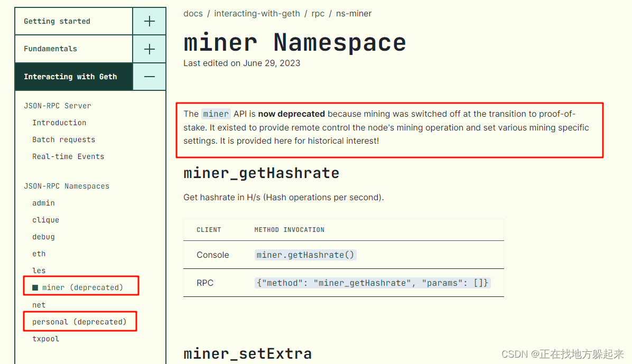Viewport: 632px width, 364px height.
Task: Open the Fundamentals section
Action: [x=50, y=49]
